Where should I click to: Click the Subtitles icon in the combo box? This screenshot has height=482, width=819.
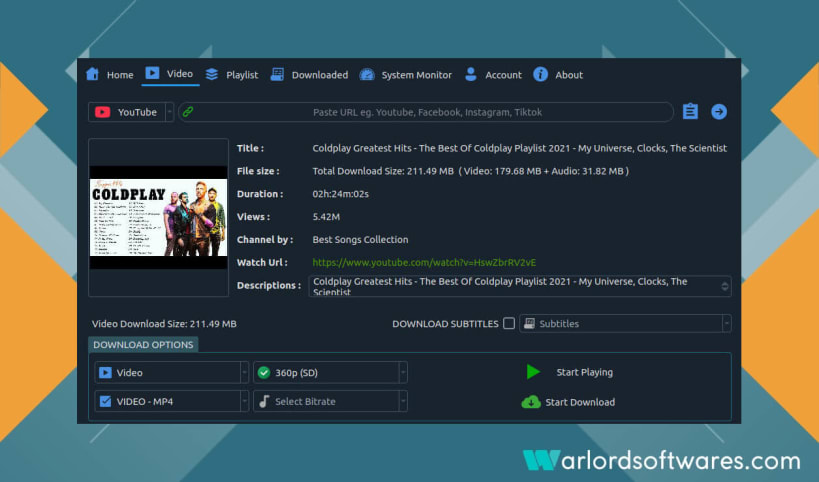coord(529,323)
